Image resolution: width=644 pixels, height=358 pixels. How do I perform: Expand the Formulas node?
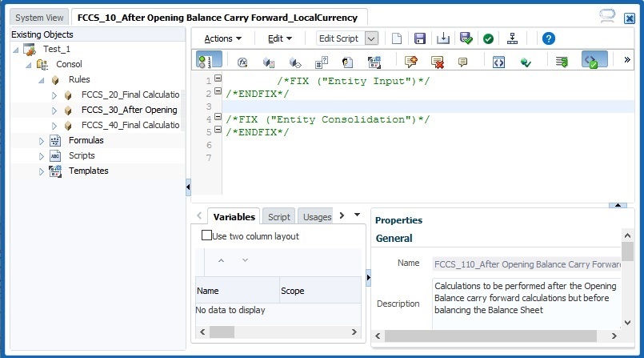click(42, 141)
